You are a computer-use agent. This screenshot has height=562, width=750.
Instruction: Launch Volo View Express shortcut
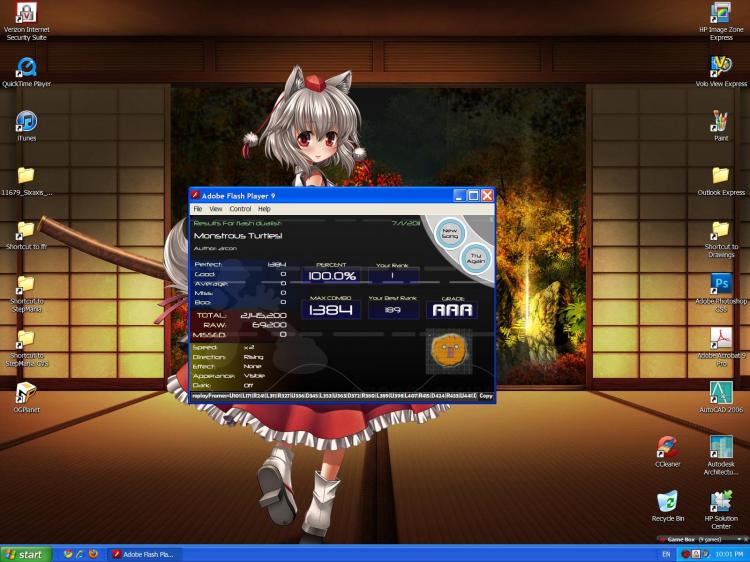[x=721, y=72]
